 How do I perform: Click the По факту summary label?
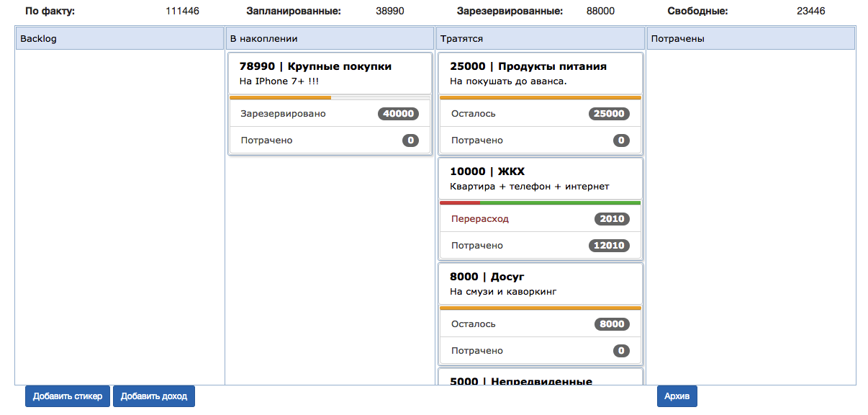pos(50,12)
